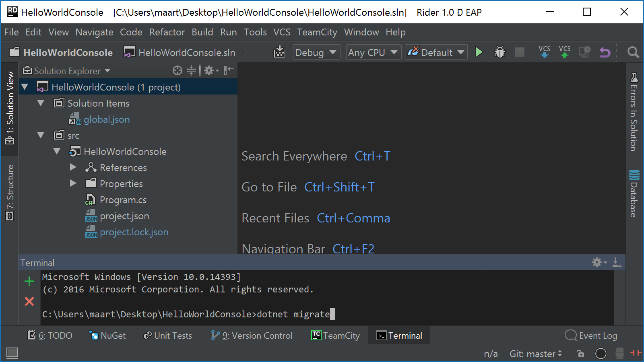The height and width of the screenshot is (362, 644).
Task: Click the hector inspector icon in the status bar
Action: pyautogui.click(x=620, y=353)
